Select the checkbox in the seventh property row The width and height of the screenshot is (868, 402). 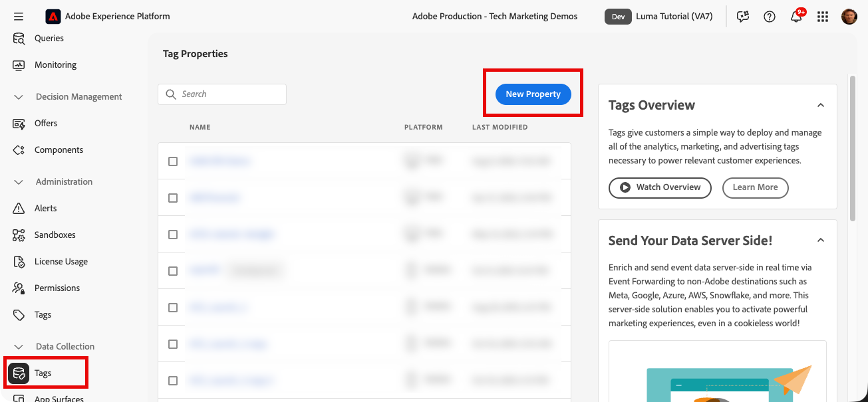click(173, 381)
